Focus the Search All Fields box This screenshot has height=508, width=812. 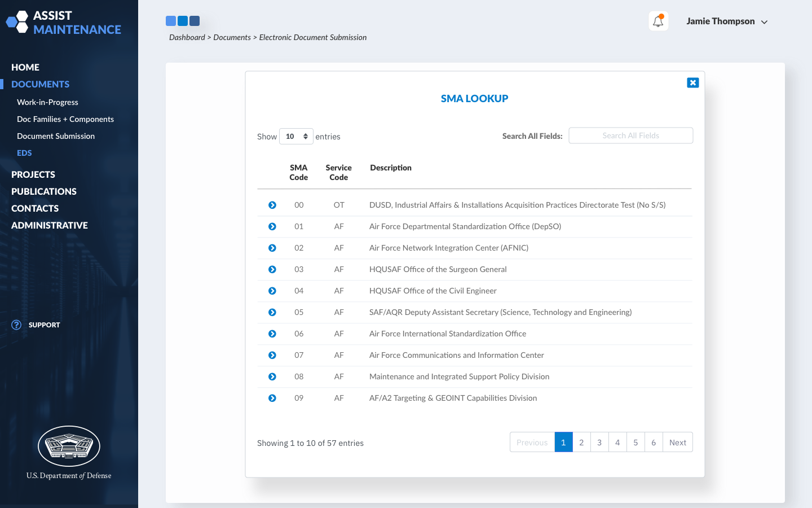click(x=631, y=135)
